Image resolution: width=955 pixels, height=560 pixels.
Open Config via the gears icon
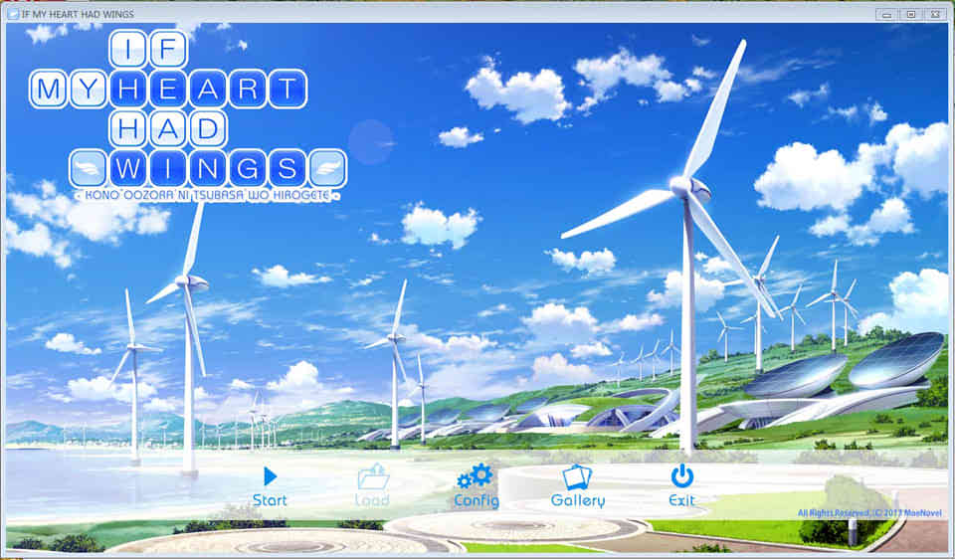click(476, 475)
